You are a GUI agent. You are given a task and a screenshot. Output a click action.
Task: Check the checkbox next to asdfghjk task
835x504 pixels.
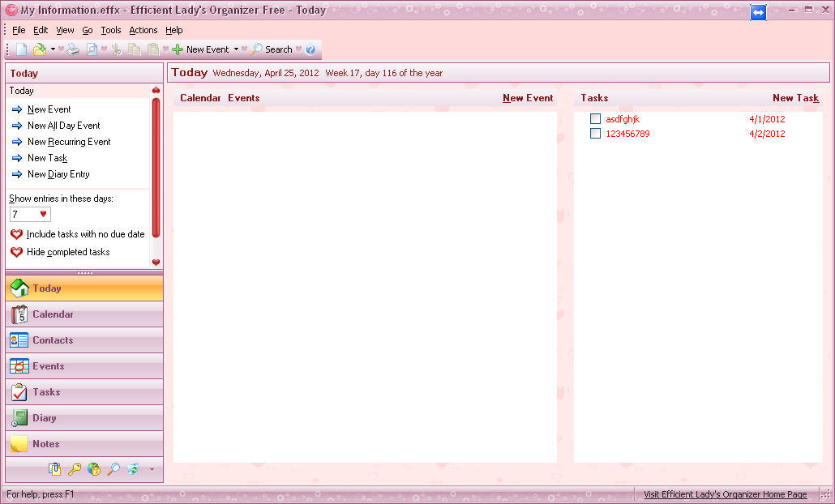[595, 118]
